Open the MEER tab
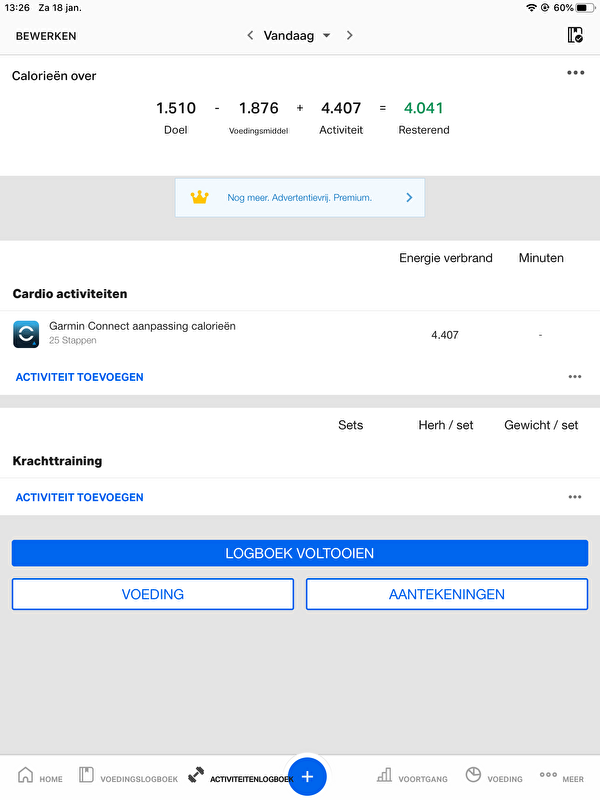 point(562,776)
